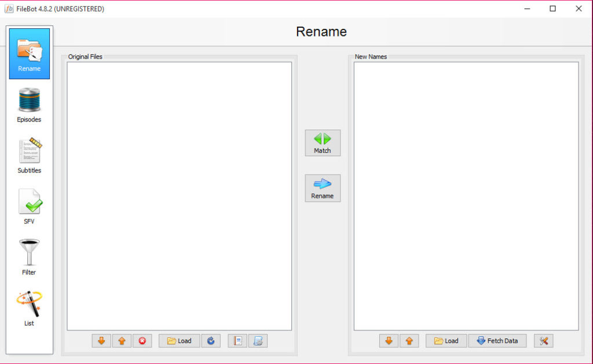Close the FileBot window
This screenshot has width=593, height=364.
[579, 9]
